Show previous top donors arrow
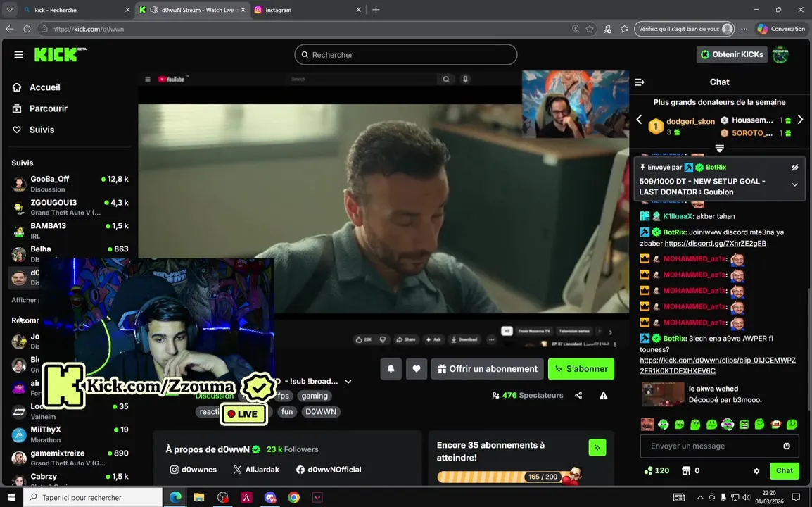The width and height of the screenshot is (812, 507). (x=639, y=120)
